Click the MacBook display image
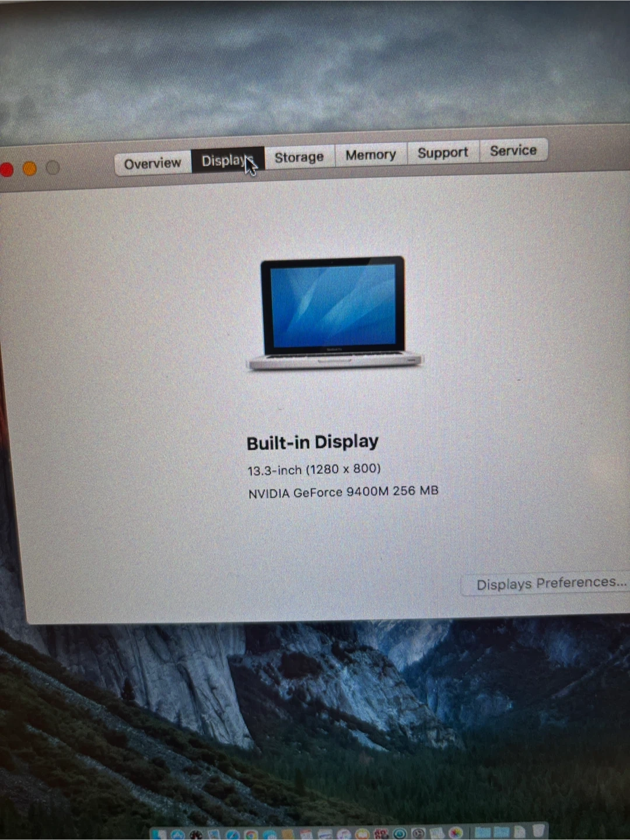This screenshot has width=630, height=840. click(334, 312)
